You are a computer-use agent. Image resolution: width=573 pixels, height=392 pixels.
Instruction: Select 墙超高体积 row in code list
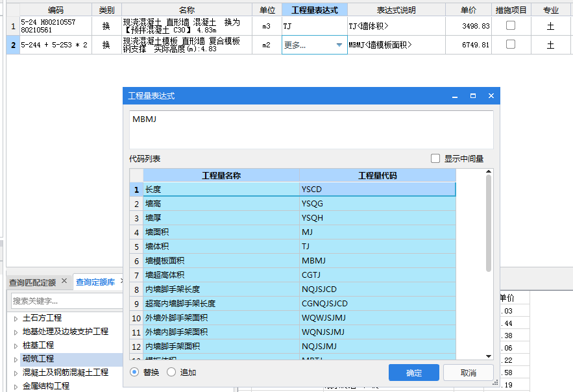tap(293, 275)
